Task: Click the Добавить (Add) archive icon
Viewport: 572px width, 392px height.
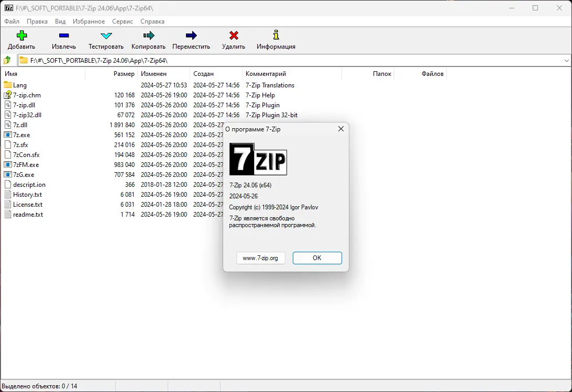Action: tap(21, 35)
